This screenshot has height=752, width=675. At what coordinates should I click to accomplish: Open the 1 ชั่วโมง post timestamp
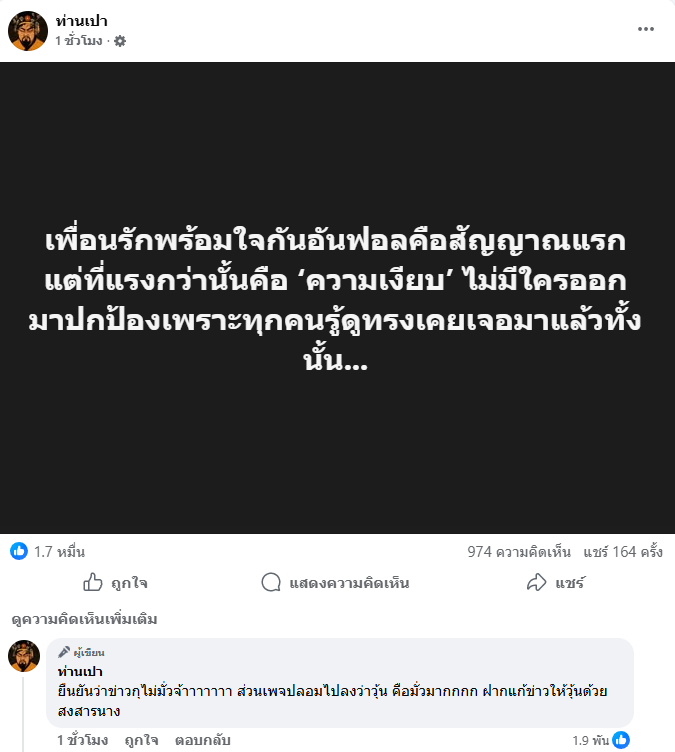click(79, 41)
